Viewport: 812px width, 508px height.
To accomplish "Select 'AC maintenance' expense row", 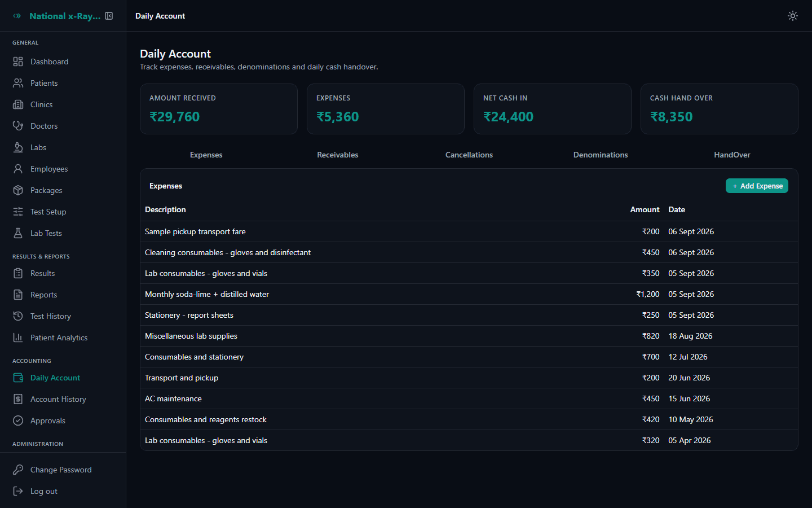I will (x=469, y=398).
